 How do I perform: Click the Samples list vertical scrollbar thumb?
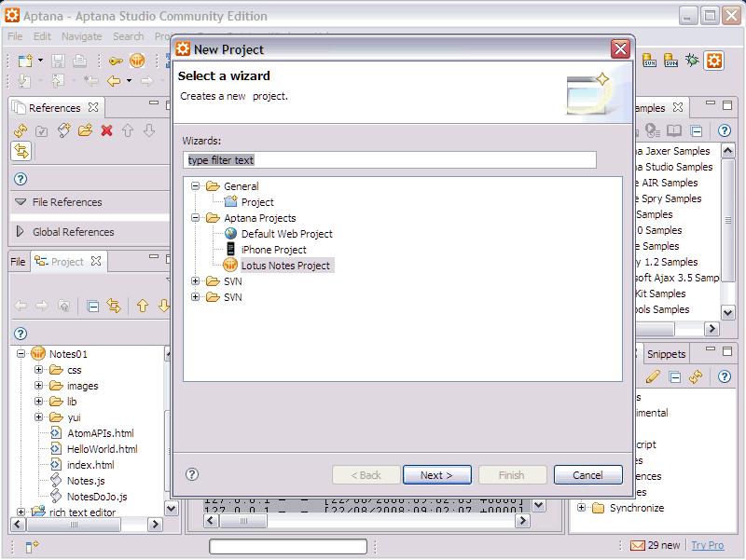point(727,221)
